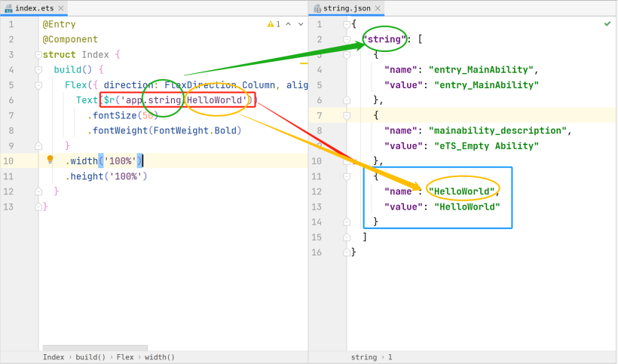
Task: Collapse the "string" array in string.json
Action: [x=347, y=39]
